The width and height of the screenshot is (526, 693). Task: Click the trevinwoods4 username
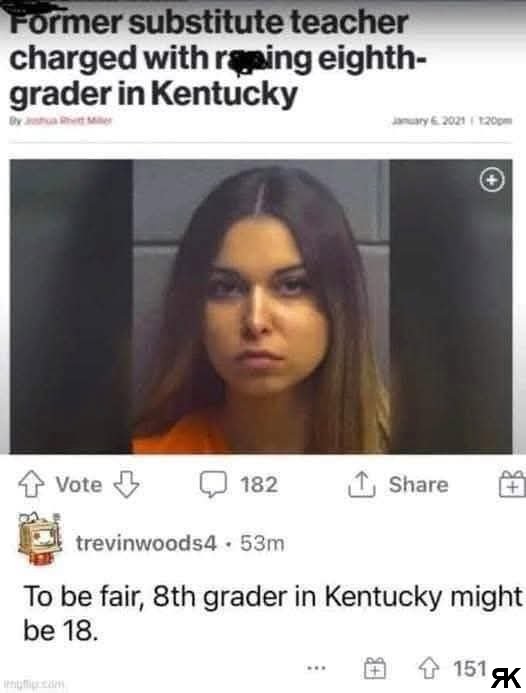click(x=146, y=543)
